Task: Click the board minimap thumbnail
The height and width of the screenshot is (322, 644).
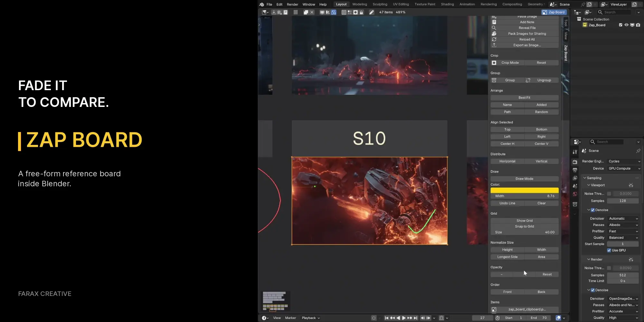Action: click(x=275, y=301)
